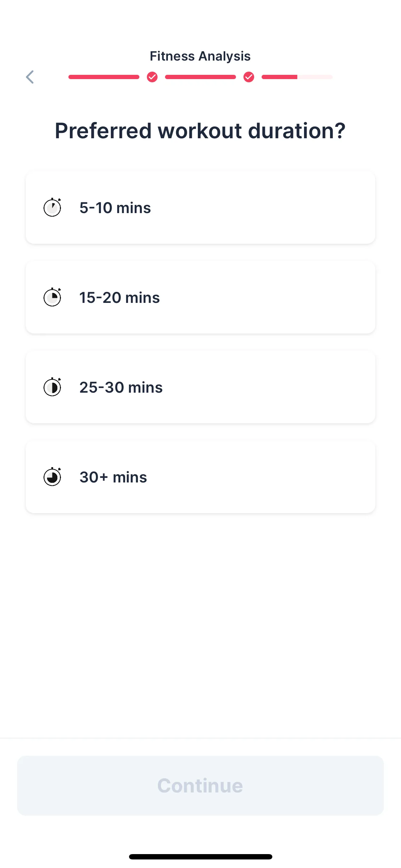This screenshot has height=868, width=401.
Task: Tap the unfilled end of the progress bar
Action: (x=315, y=77)
